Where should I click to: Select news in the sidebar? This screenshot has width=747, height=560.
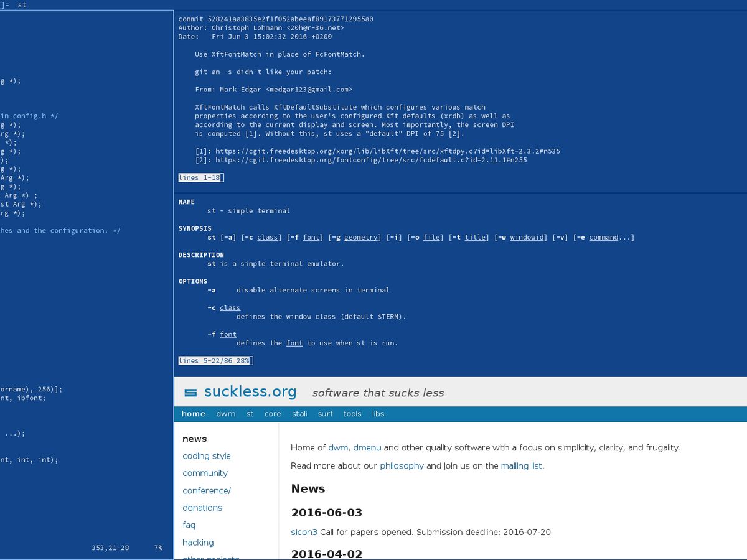[x=195, y=439]
